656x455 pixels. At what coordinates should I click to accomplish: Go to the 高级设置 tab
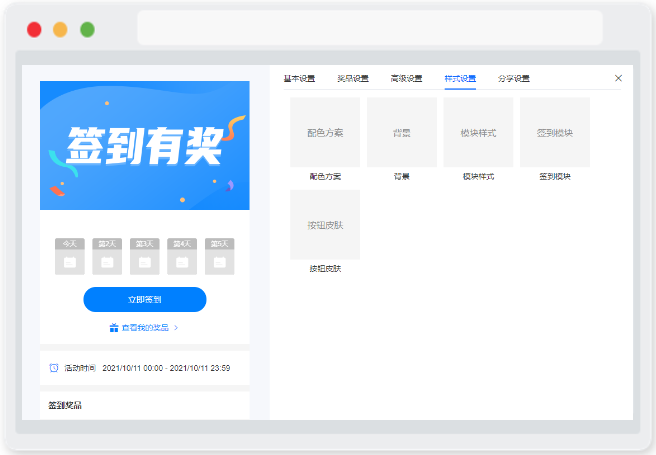coord(406,79)
